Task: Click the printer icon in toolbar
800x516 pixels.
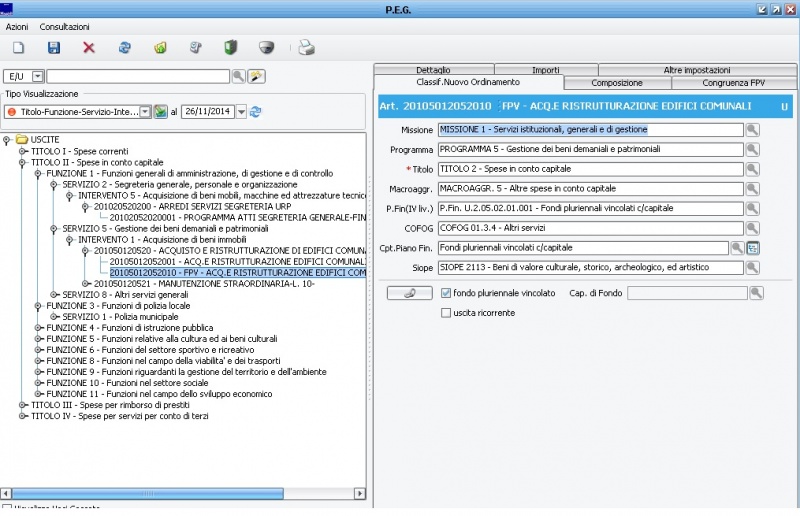Action: point(307,47)
